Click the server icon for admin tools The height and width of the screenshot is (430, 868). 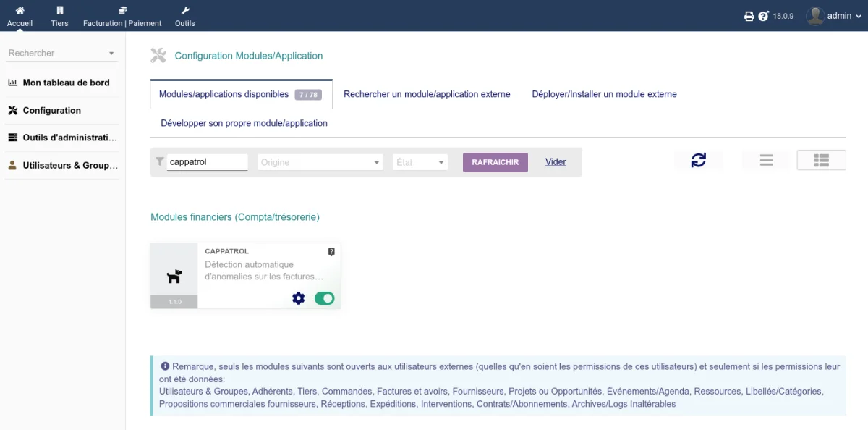click(12, 138)
